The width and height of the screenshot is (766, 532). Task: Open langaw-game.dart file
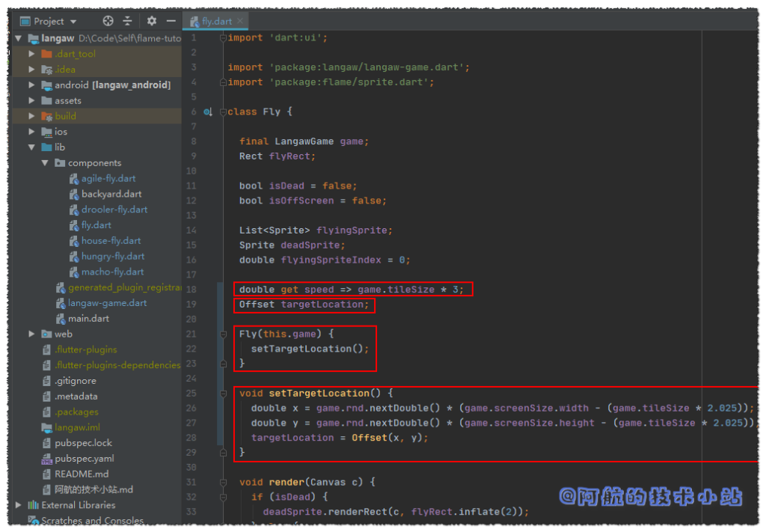pyautogui.click(x=107, y=303)
